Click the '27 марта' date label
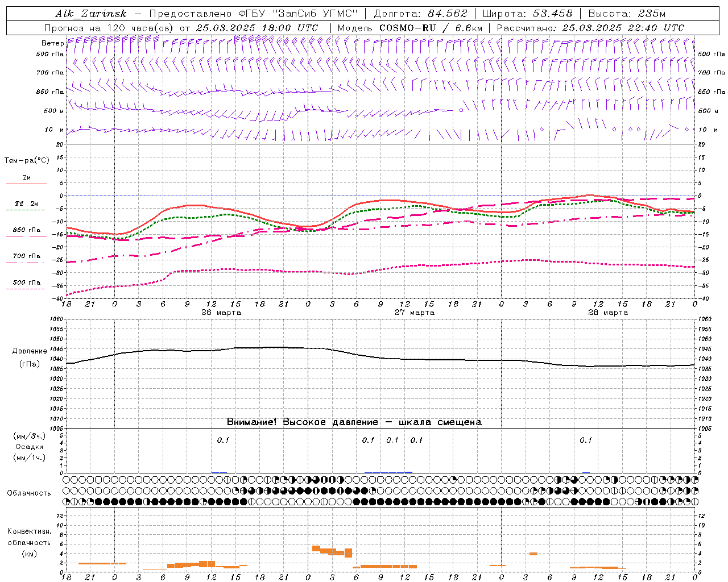This screenshot has height=582, width=728. pos(415,313)
